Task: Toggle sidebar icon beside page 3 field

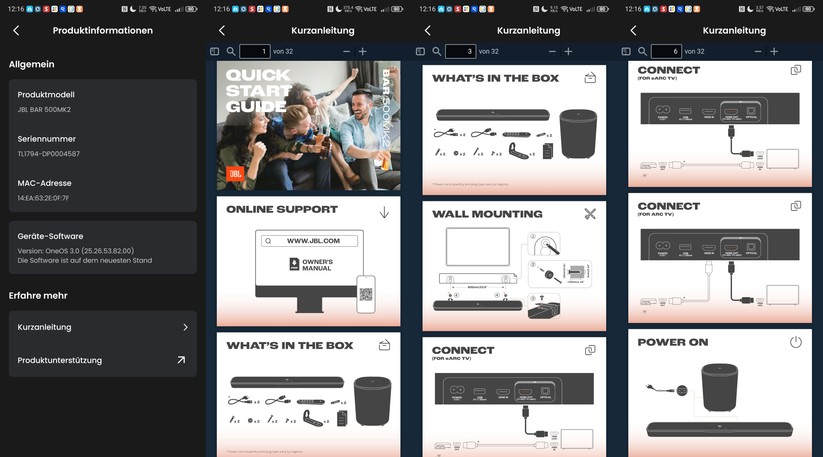Action: pos(421,51)
